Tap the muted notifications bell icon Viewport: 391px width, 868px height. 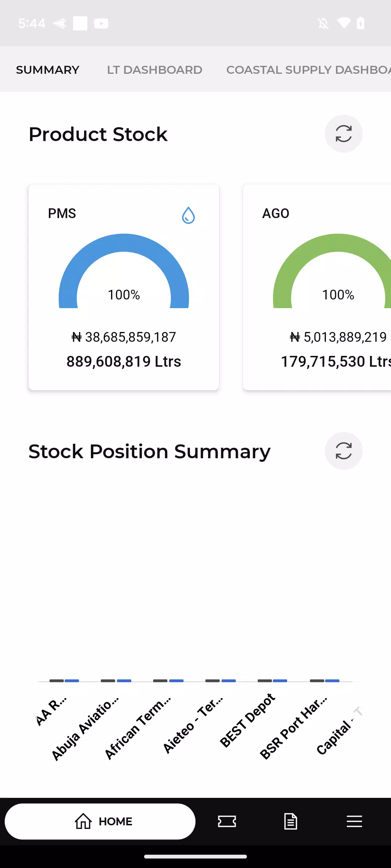coord(323,24)
